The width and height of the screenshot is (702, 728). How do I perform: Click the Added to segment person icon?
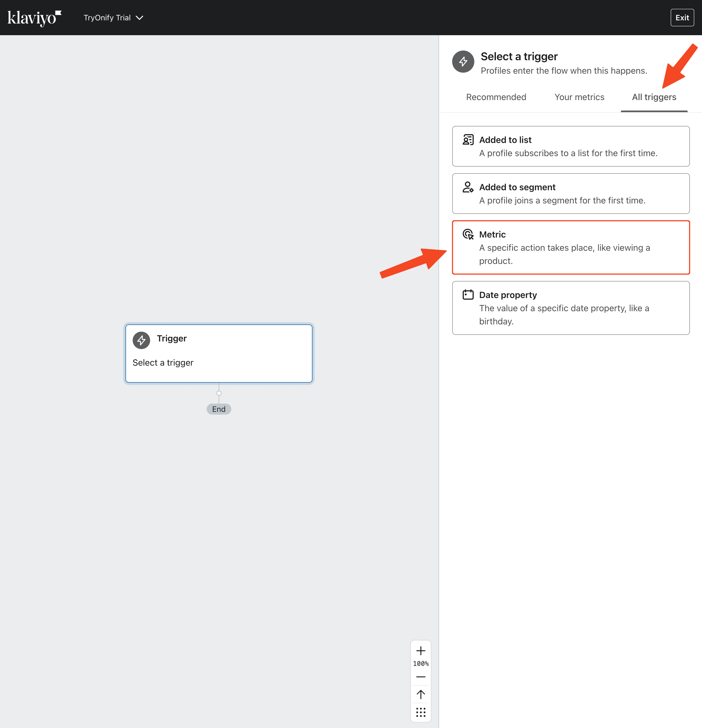pos(468,187)
